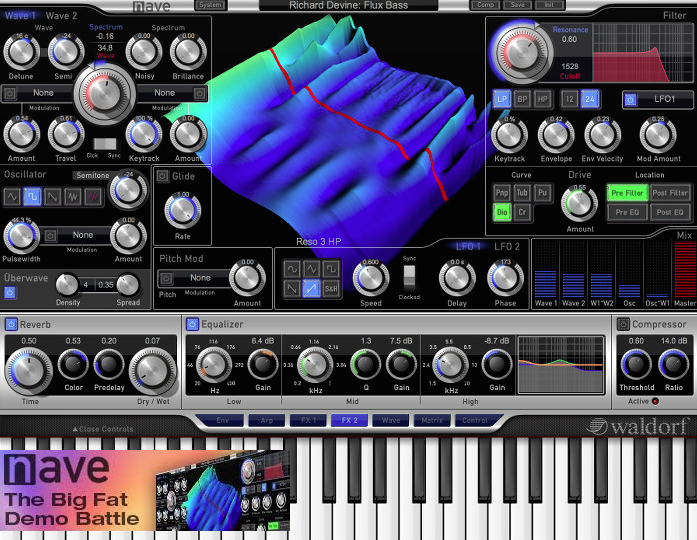This screenshot has width=697, height=540.
Task: Enable the HP filter type
Action: pos(543,99)
